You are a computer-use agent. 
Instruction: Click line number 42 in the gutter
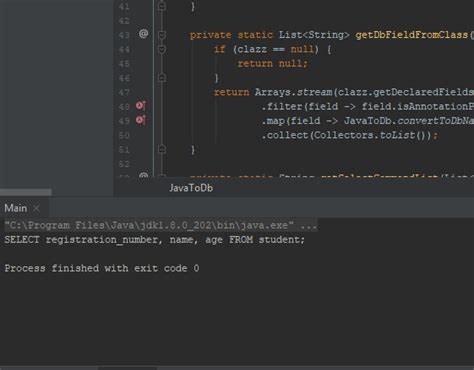click(124, 21)
